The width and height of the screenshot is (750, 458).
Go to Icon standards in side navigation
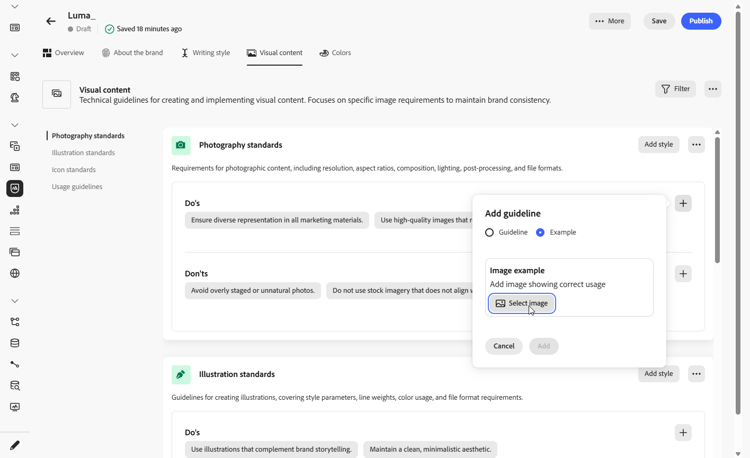[x=74, y=170]
